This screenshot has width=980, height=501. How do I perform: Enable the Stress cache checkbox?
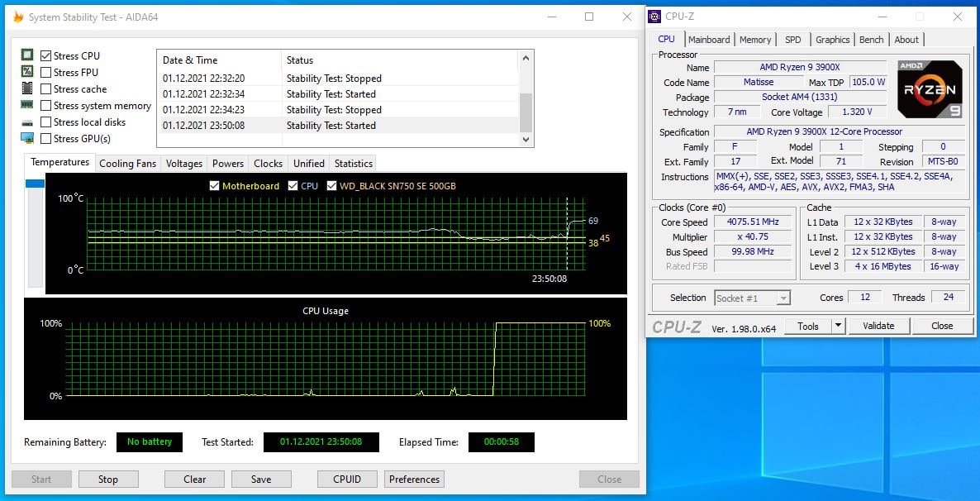click(45, 88)
